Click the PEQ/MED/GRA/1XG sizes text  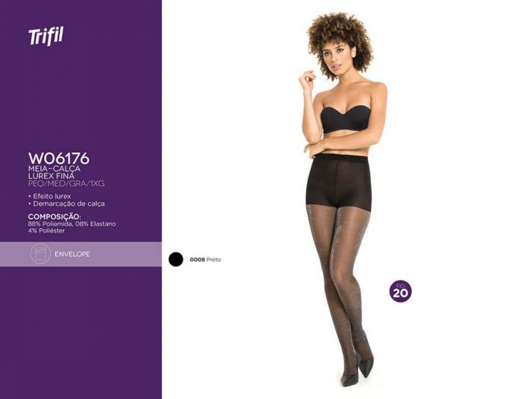tap(67, 184)
